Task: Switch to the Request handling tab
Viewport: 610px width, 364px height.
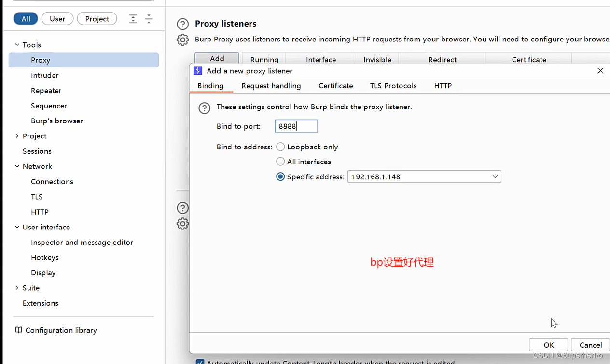Action: [x=271, y=86]
